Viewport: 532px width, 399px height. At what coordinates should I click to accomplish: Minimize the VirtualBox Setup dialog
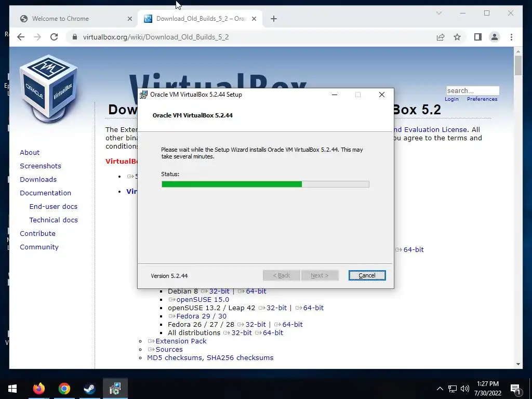click(335, 95)
